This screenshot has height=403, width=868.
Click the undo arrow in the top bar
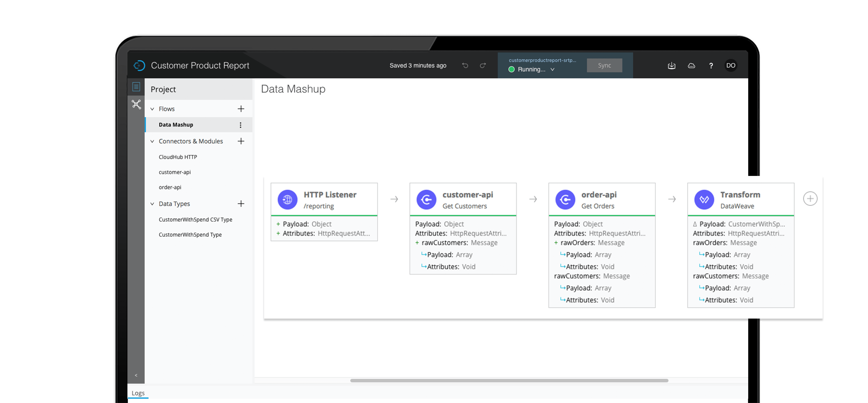point(465,65)
